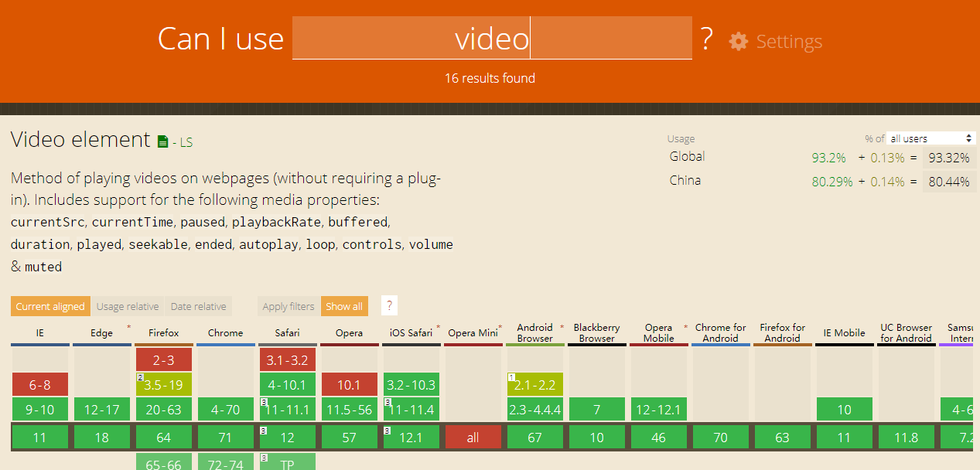
Task: Select the Blackberry Browser column header
Action: [596, 333]
